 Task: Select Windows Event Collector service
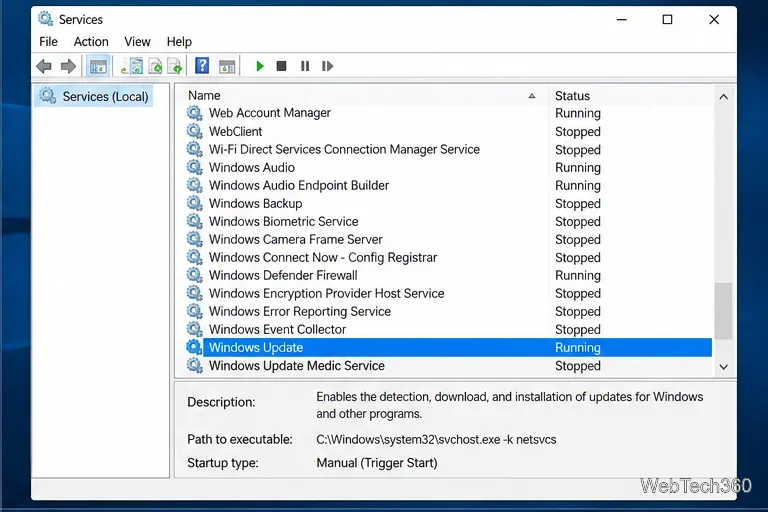(x=277, y=329)
